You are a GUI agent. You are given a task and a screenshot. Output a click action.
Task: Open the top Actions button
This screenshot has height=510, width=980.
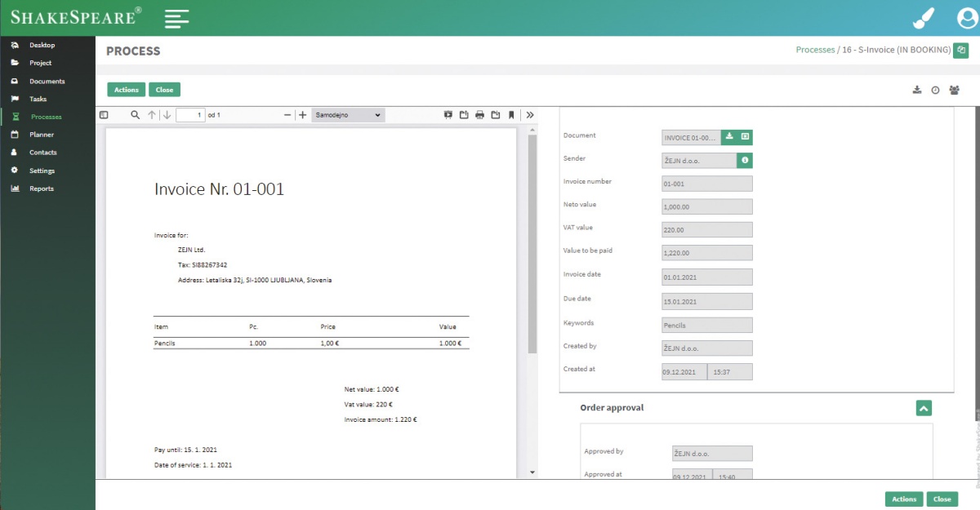click(127, 90)
